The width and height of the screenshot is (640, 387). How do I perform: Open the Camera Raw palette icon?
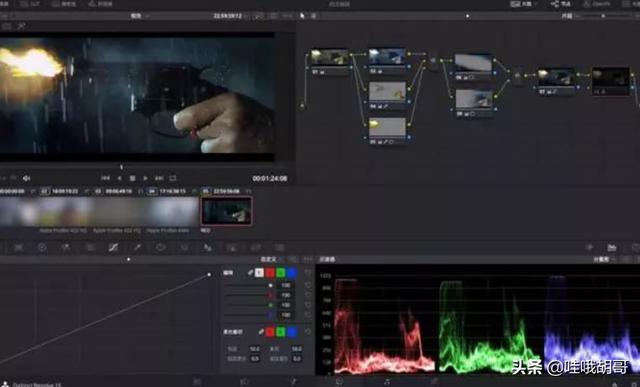18,247
